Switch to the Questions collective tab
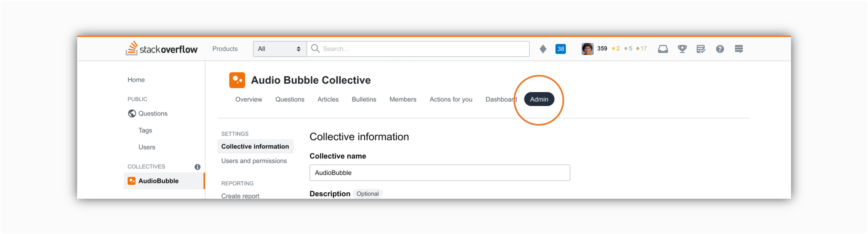868x234 pixels. (289, 99)
